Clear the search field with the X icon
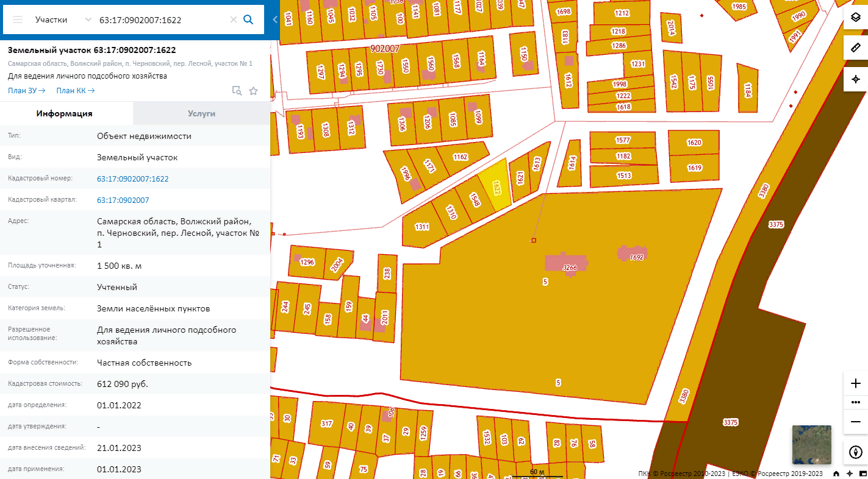This screenshot has width=868, height=479. pyautogui.click(x=233, y=20)
